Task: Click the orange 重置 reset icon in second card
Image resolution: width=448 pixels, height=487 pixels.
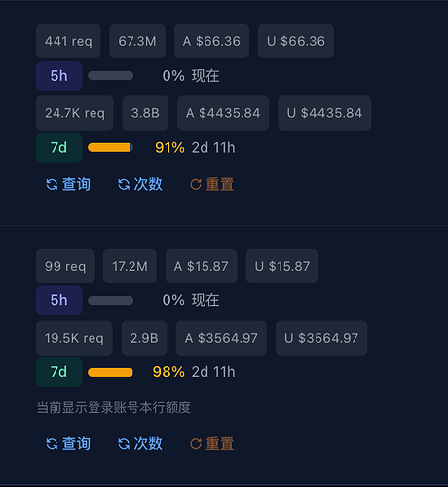Action: click(x=196, y=444)
